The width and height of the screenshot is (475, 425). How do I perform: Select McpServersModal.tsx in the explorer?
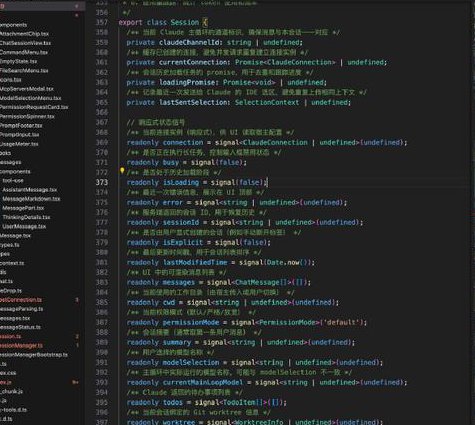point(27,89)
